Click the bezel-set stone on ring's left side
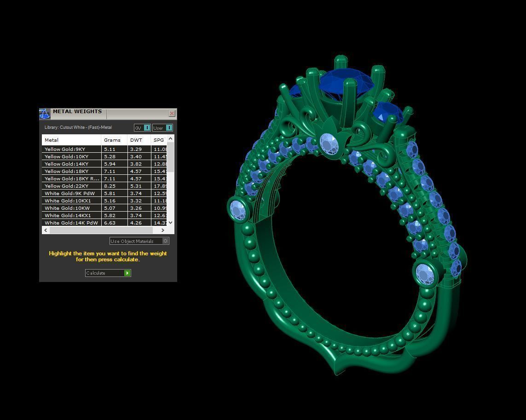 click(x=238, y=210)
